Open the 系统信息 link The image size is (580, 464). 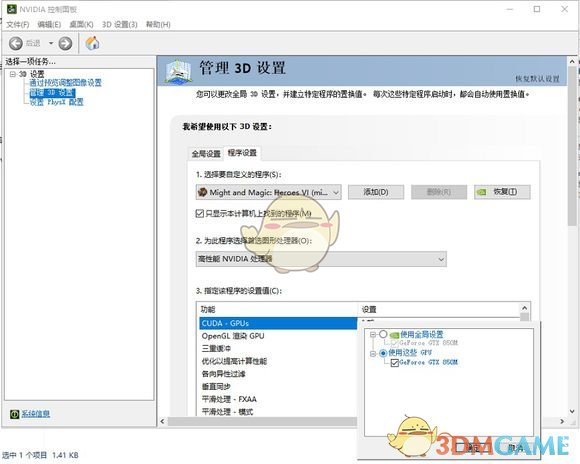tap(35, 414)
